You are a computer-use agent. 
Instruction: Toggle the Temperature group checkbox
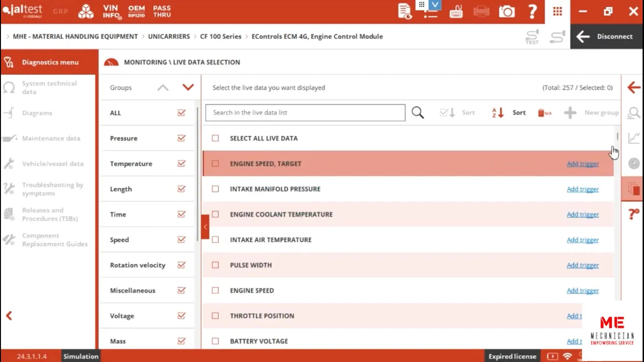(182, 164)
